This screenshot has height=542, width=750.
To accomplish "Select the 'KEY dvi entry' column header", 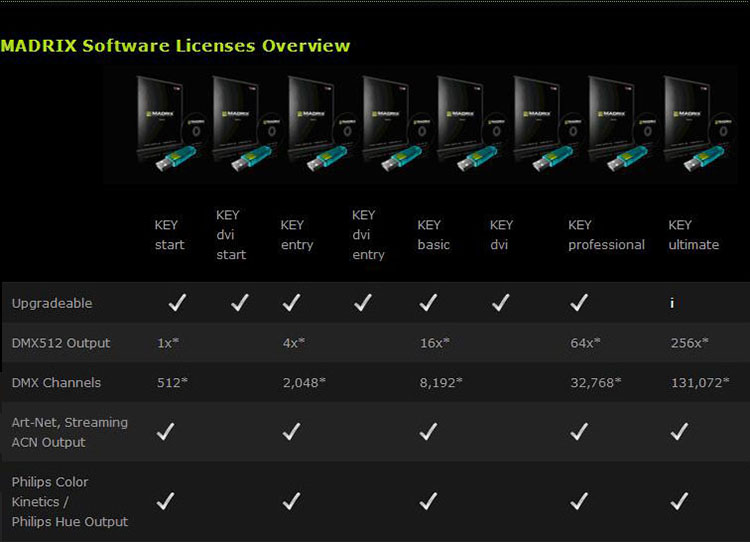I will coord(368,235).
